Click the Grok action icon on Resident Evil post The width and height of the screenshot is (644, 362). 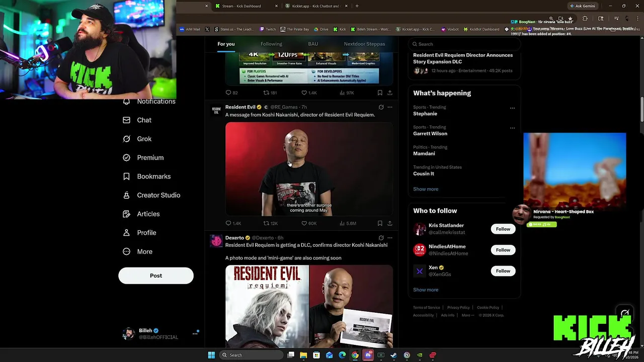coord(381,107)
